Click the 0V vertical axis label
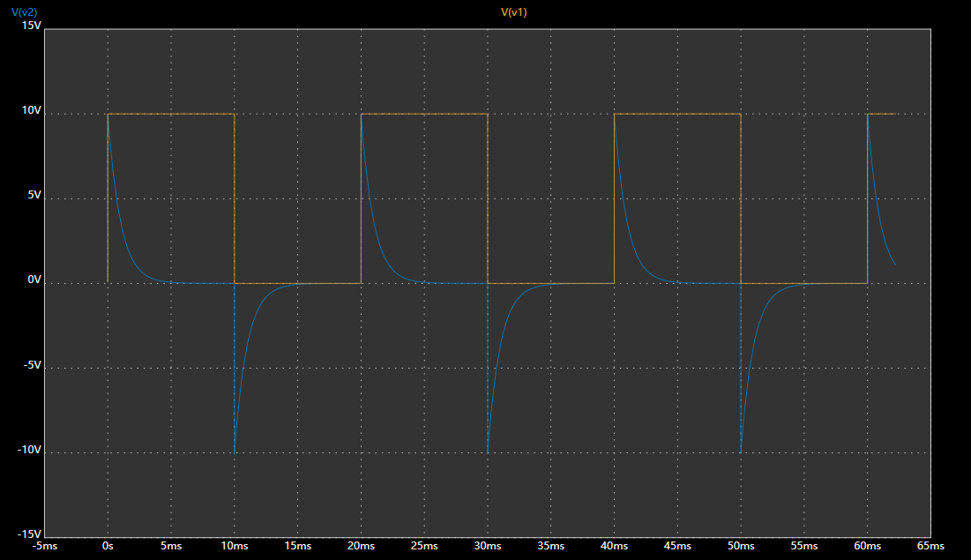Image resolution: width=971 pixels, height=560 pixels. tap(34, 280)
